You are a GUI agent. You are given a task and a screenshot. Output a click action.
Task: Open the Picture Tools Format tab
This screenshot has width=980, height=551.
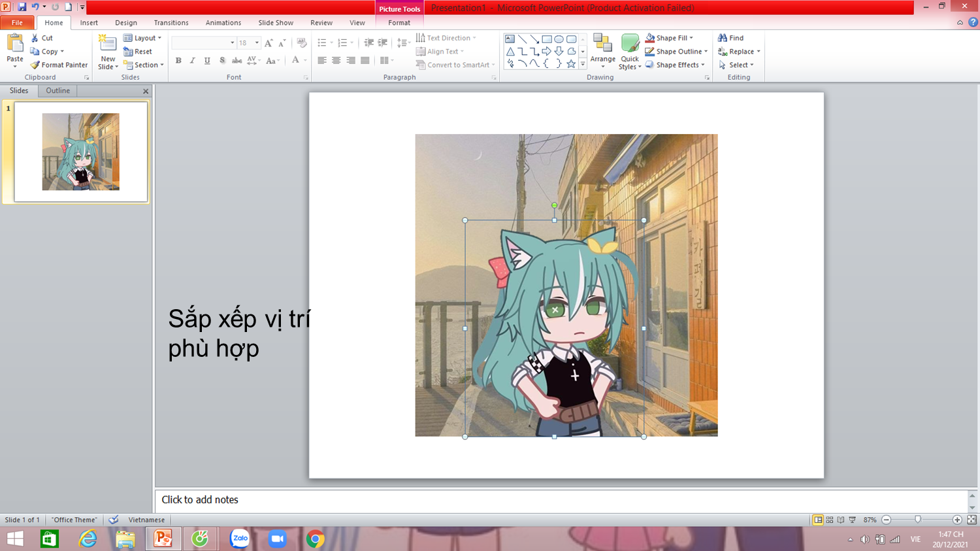pos(399,22)
